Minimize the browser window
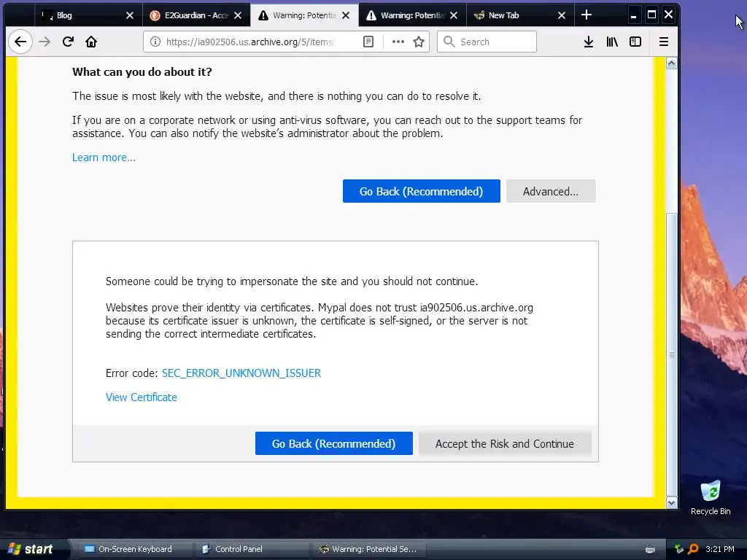 633,15
